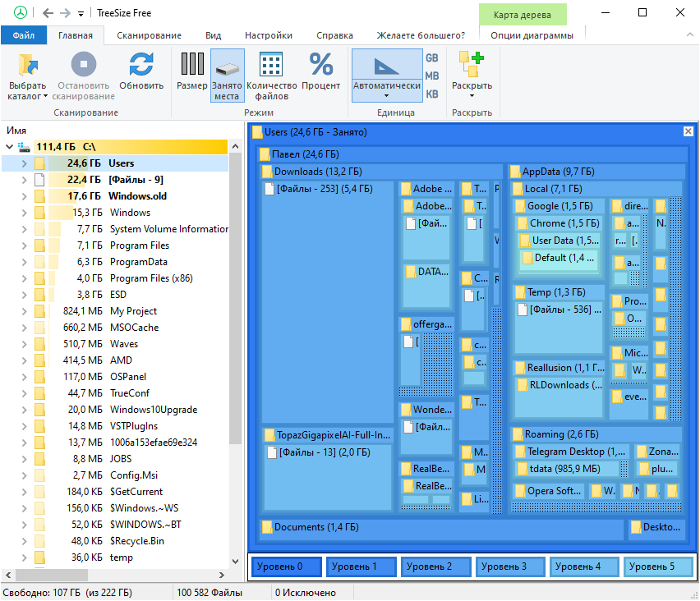Click the Раскрыть expand icon

tap(472, 64)
